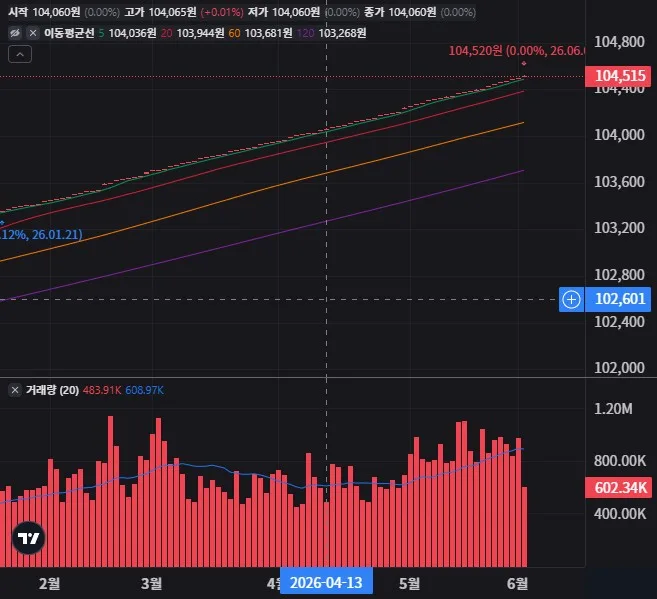Click the 3월 time axis label
Image resolution: width=657 pixels, height=599 pixels.
coord(151,583)
